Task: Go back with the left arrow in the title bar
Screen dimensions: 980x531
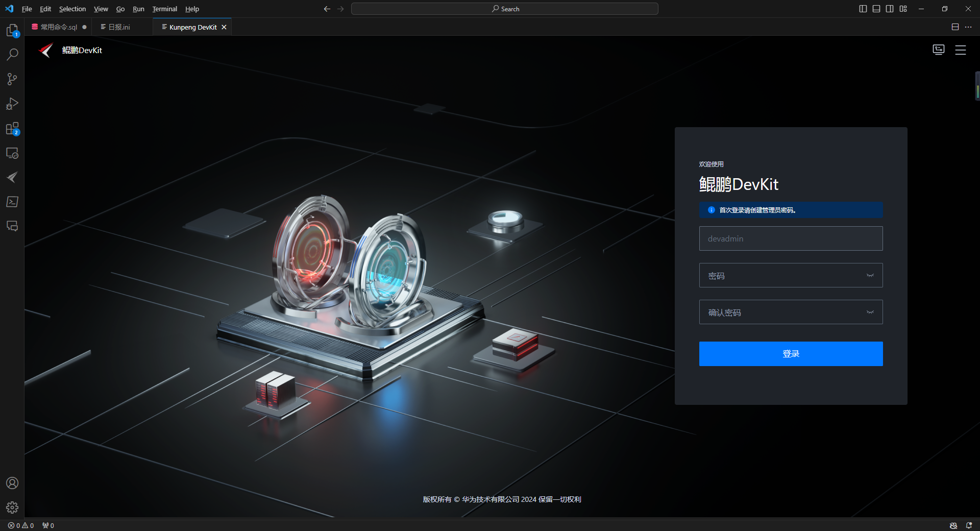Action: click(x=327, y=9)
